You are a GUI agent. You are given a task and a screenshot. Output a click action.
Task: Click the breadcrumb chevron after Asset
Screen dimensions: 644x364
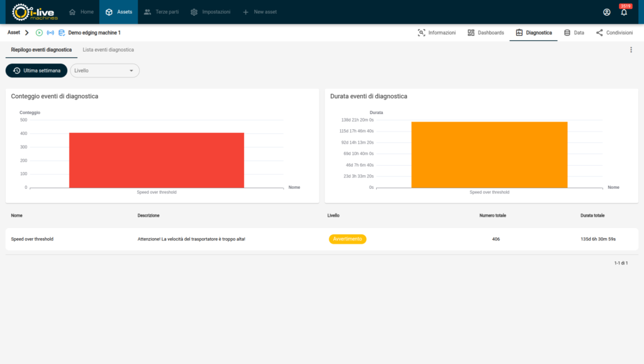[27, 33]
